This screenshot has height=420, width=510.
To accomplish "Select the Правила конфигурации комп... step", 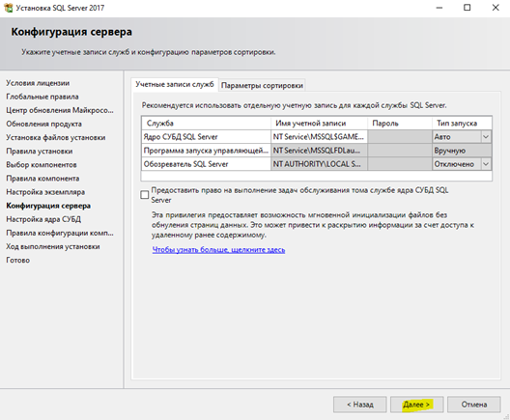I will pos(60,234).
